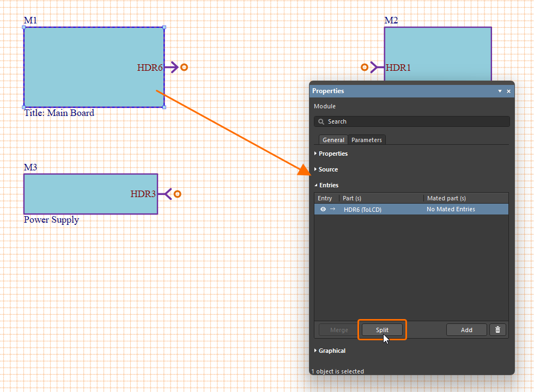The height and width of the screenshot is (392, 534).
Task: Expand the Source section
Action: [326, 169]
